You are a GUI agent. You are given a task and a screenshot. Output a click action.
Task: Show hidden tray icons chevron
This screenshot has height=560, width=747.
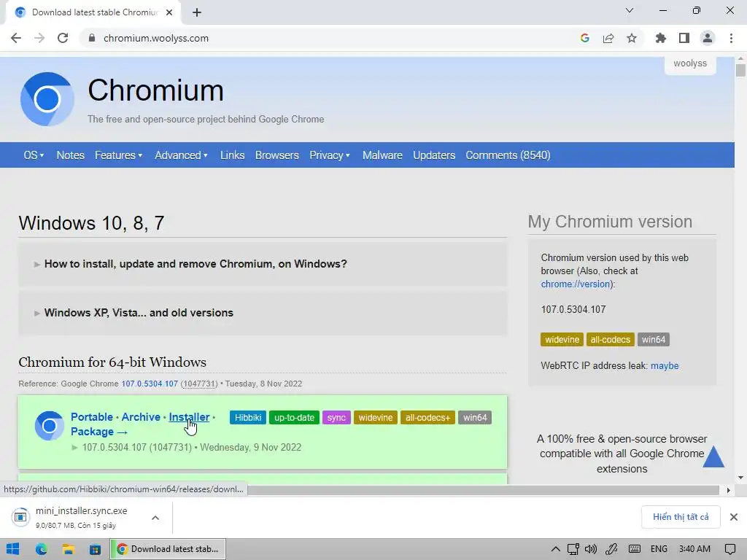pyautogui.click(x=555, y=549)
